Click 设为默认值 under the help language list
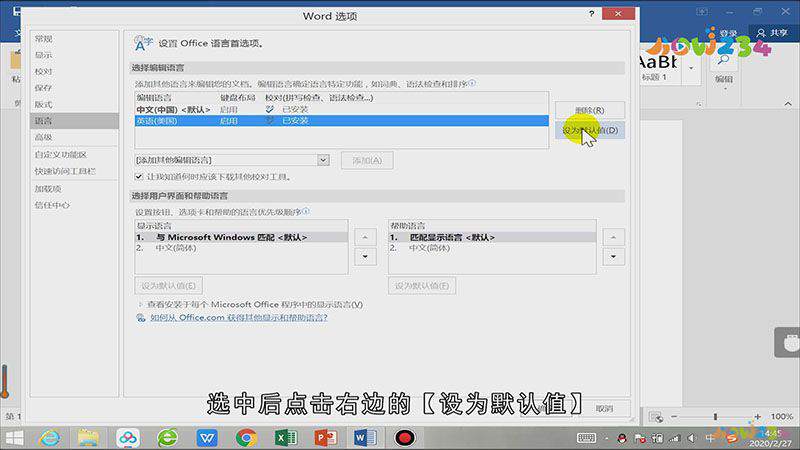The image size is (800, 450). click(x=422, y=286)
